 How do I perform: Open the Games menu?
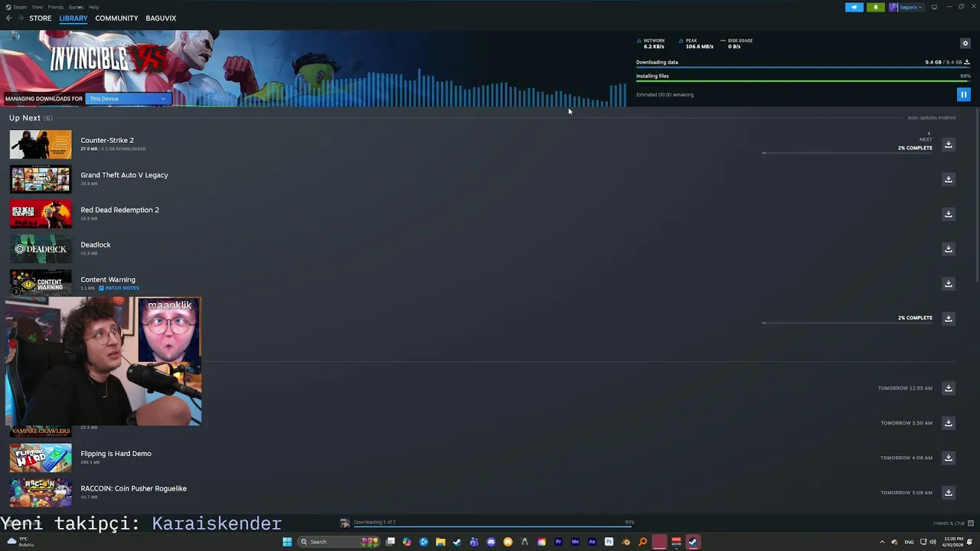click(76, 7)
